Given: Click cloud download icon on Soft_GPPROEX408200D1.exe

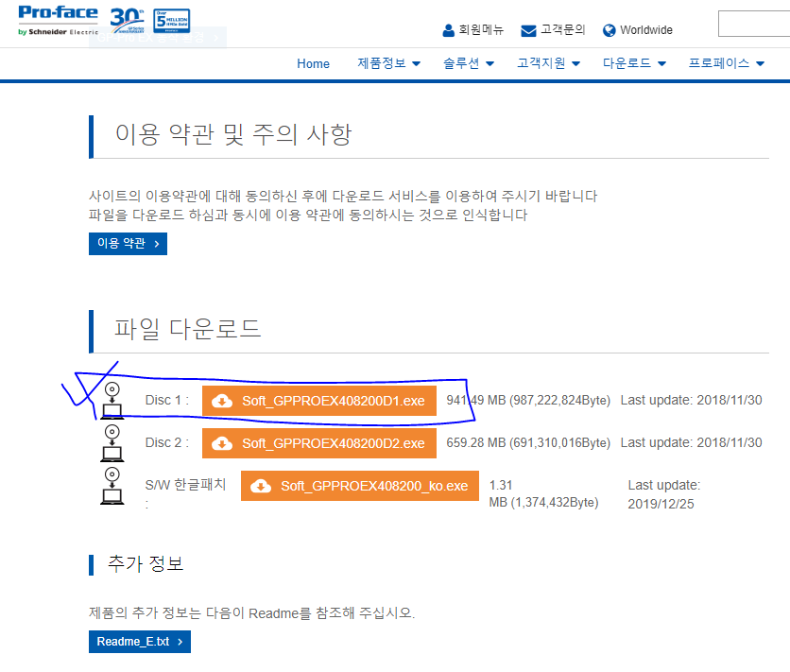Looking at the screenshot, I should 222,401.
